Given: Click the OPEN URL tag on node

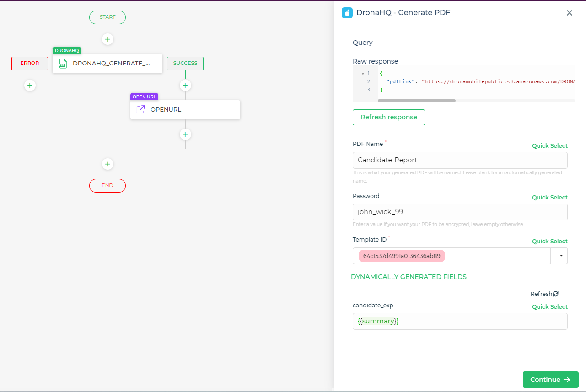Looking at the screenshot, I should 144,97.
